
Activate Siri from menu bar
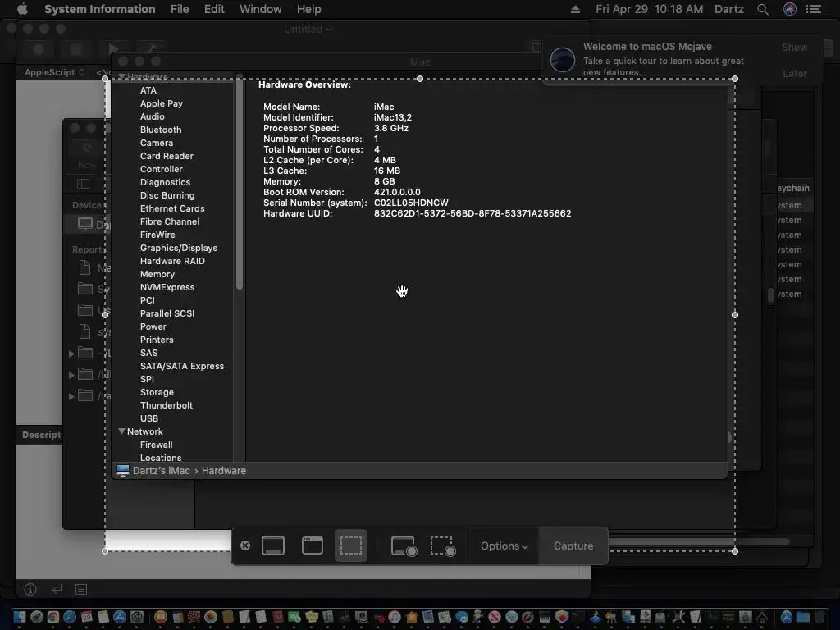790,9
